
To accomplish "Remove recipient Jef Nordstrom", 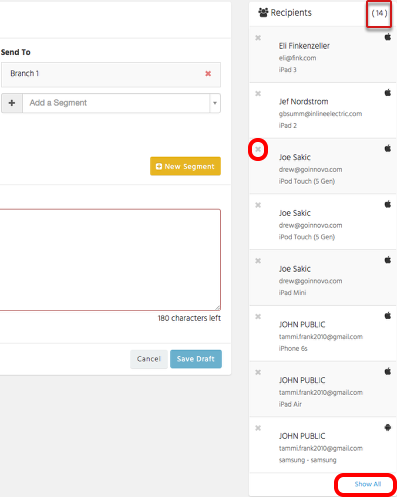I will (258, 93).
